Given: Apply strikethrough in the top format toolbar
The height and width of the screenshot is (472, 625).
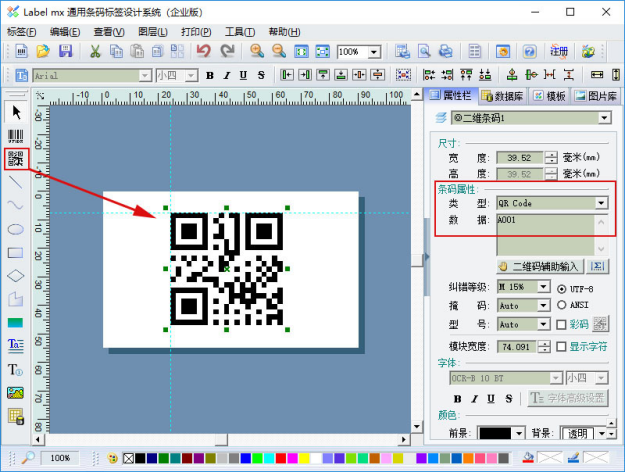Looking at the screenshot, I should pos(261,75).
